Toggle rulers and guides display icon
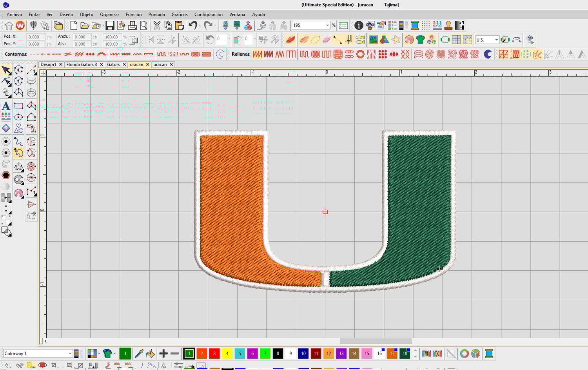This screenshot has height=370, width=588. (467, 40)
